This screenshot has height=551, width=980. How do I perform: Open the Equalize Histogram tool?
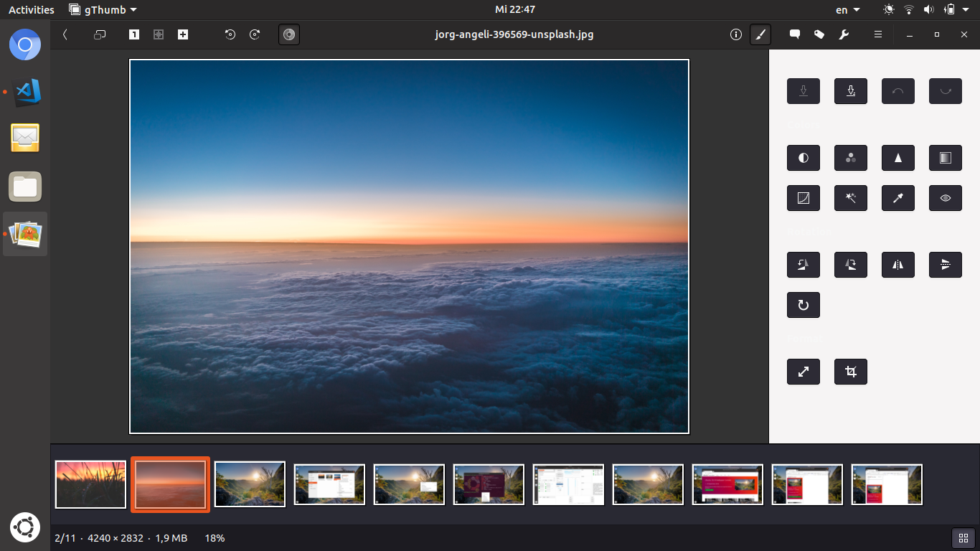point(945,158)
